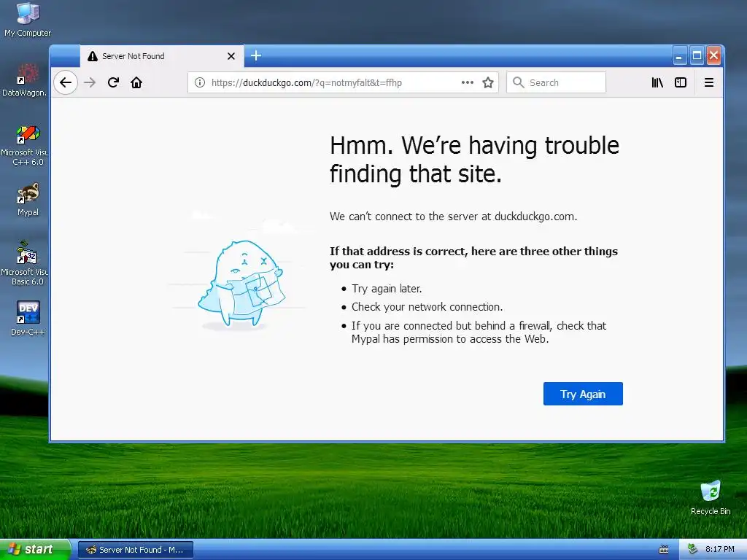
Task: Select the DataWagon desktop shortcut
Action: point(24,79)
